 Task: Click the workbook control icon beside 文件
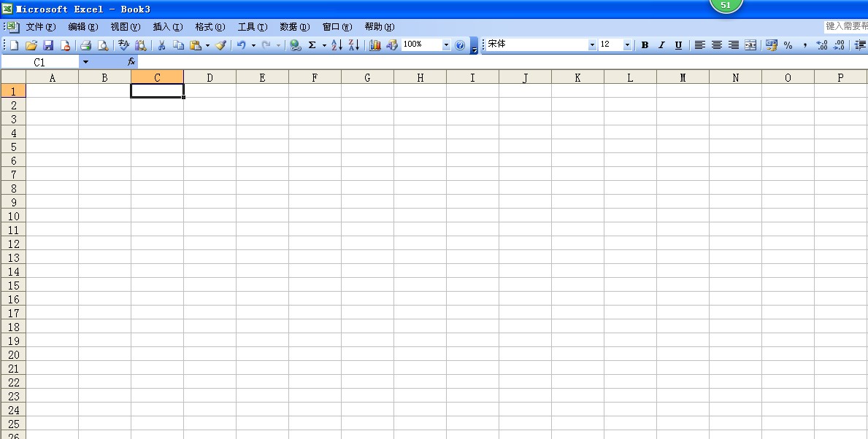pos(13,26)
